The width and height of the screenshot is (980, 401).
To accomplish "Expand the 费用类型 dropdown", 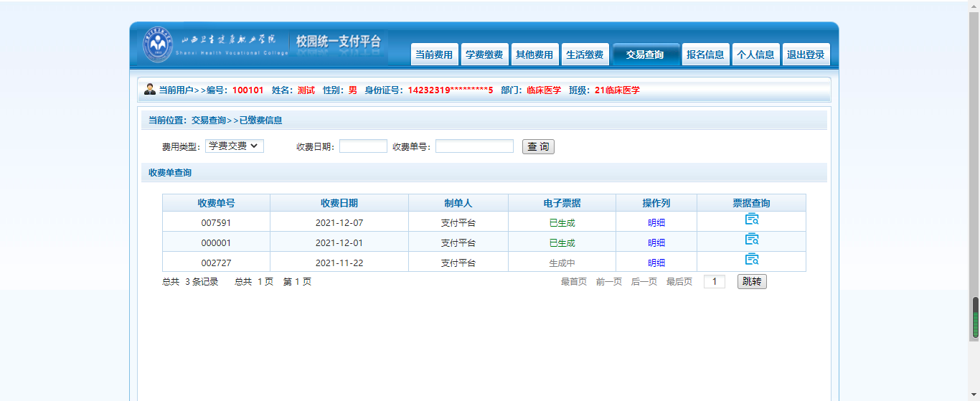I will pos(235,146).
